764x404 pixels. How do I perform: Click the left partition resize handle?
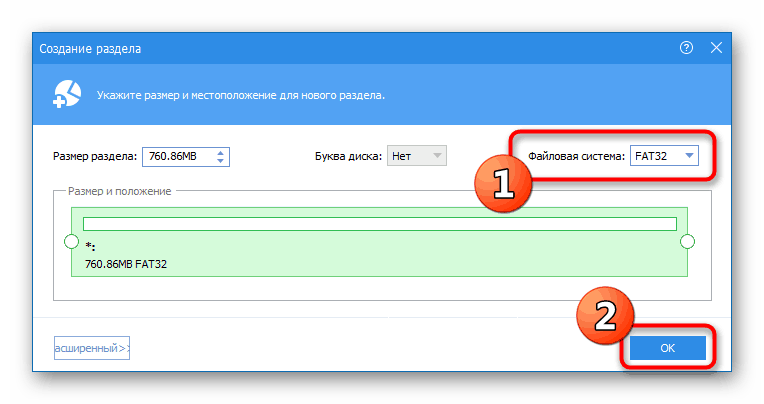72,241
